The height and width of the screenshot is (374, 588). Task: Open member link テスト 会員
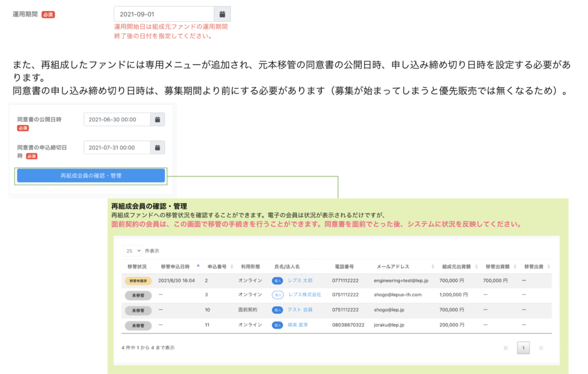click(x=300, y=310)
